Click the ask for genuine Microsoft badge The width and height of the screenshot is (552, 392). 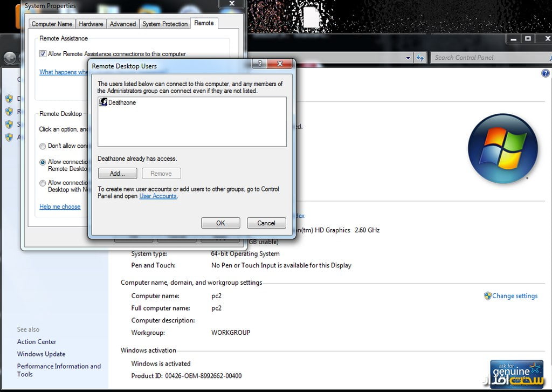516,373
